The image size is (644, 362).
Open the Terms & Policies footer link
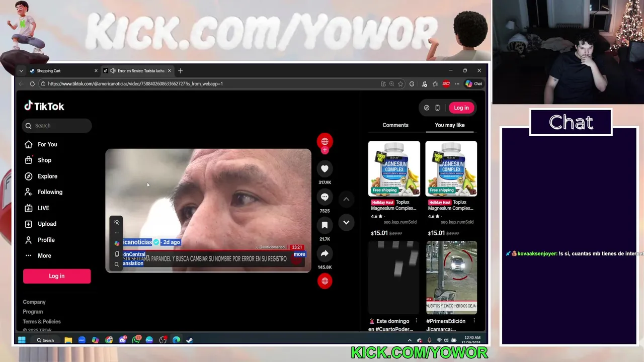[42, 321]
